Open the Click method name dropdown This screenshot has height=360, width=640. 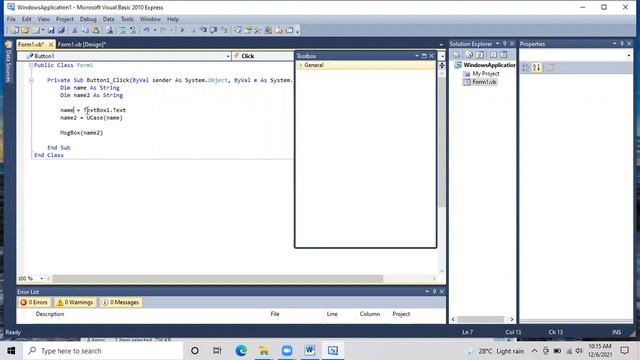click(442, 56)
